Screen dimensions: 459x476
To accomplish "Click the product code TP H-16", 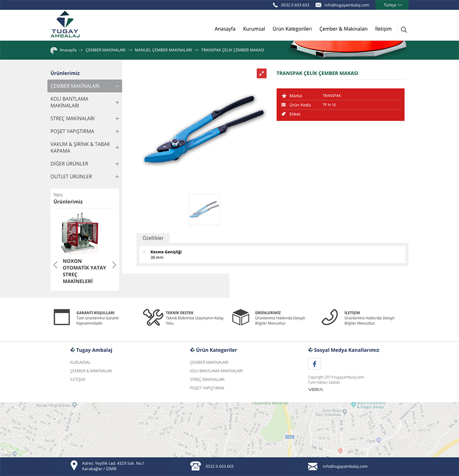I will click(329, 105).
